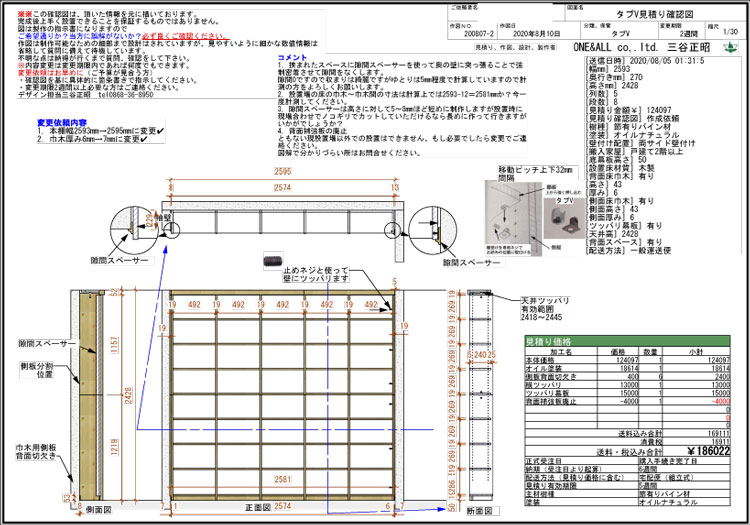Click the green company logo in title block
Screen dimensions: 750x525
[x=730, y=47]
